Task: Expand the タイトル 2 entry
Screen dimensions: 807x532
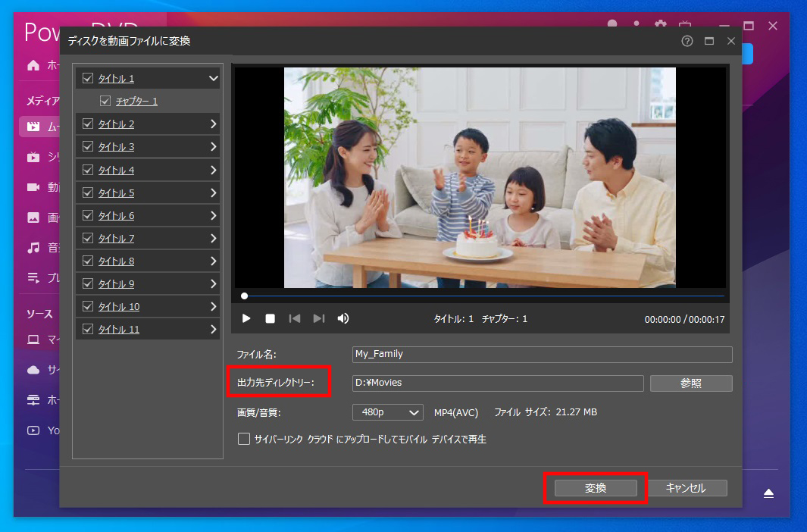Action: [x=214, y=124]
